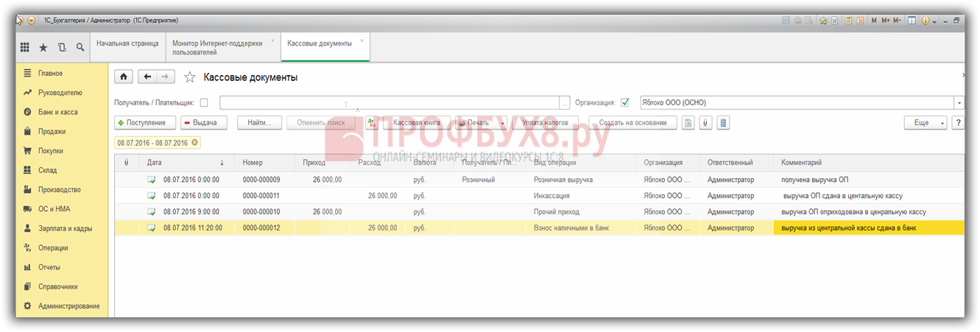Screen dimensions: 980x332
Task: Select the Розничная выручка operation cell
Action: (x=582, y=180)
